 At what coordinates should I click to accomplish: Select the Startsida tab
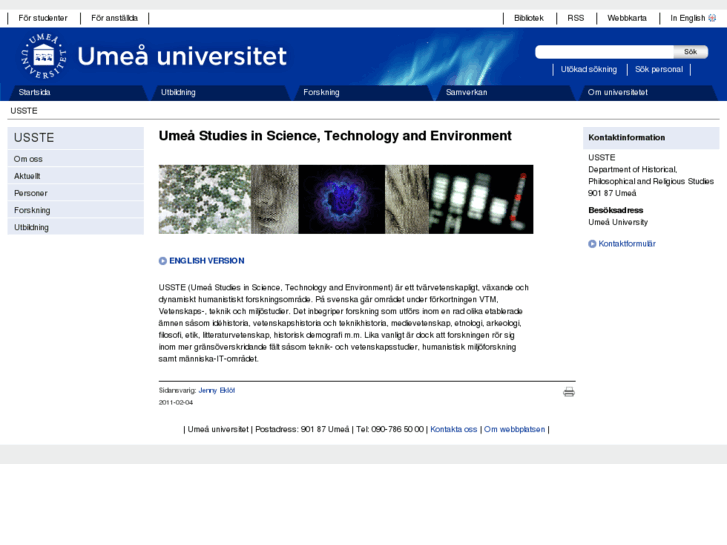tap(77, 92)
